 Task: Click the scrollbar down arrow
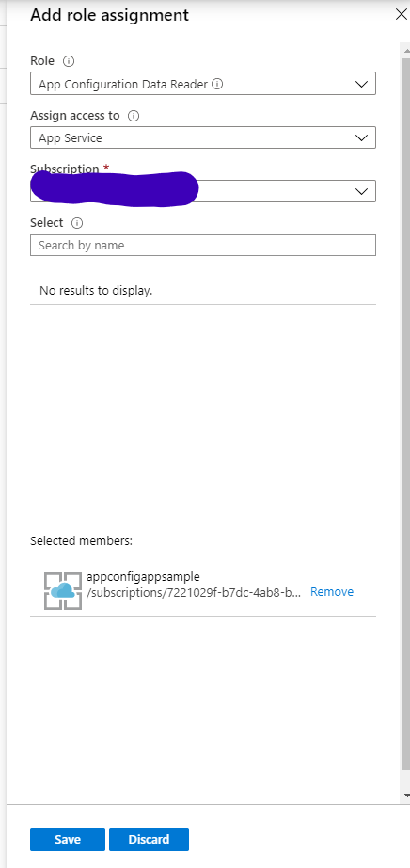coord(406,796)
